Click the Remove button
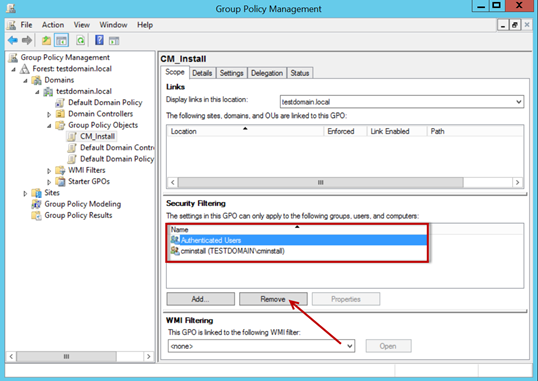This screenshot has width=538, height=381. [273, 299]
